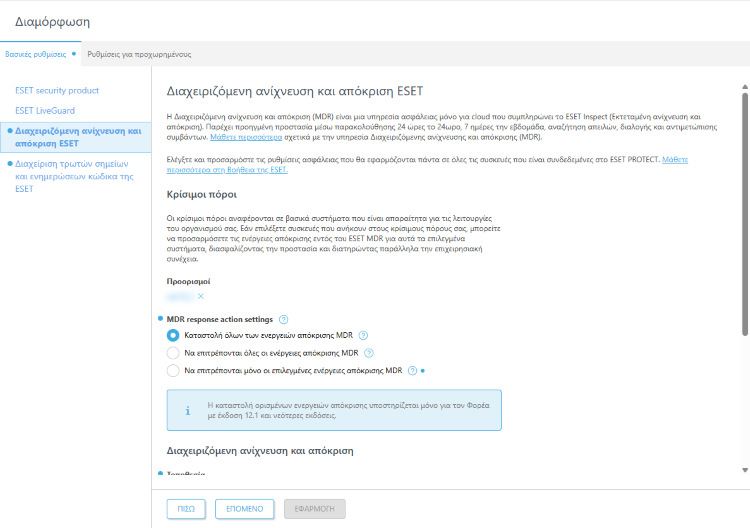Click the info icon in the blue notice box

[187, 410]
